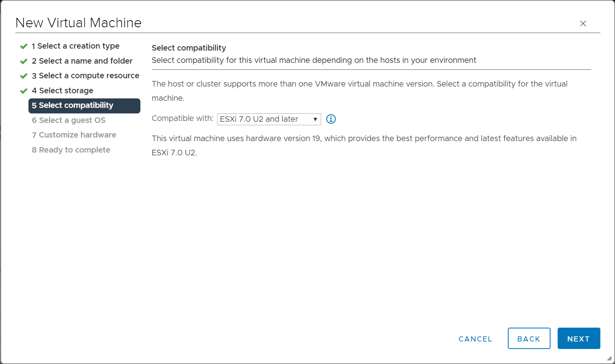Viewport: 615px width, 364px height.
Task: Open step 3 Select a compute resource
Action: point(85,75)
